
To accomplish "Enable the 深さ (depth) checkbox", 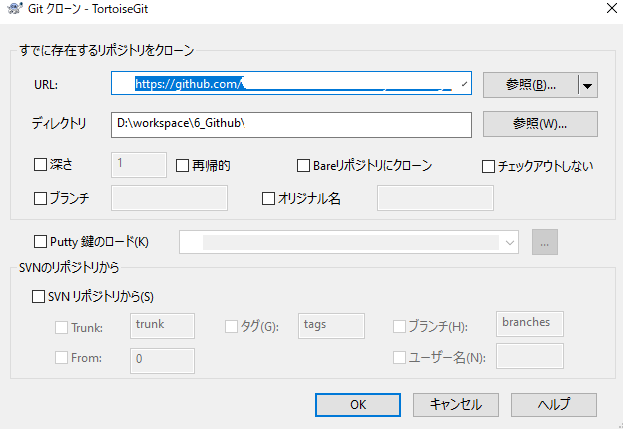I will pos(41,165).
